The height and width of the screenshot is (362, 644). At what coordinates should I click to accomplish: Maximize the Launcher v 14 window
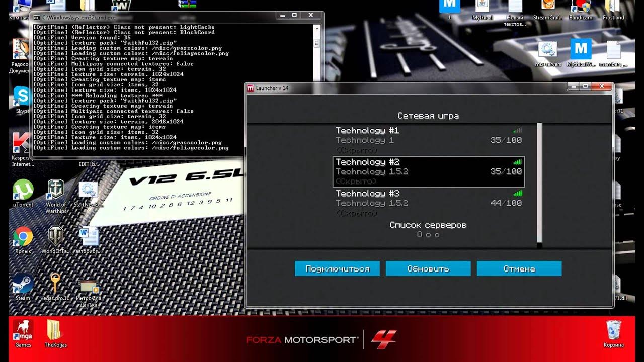click(585, 87)
